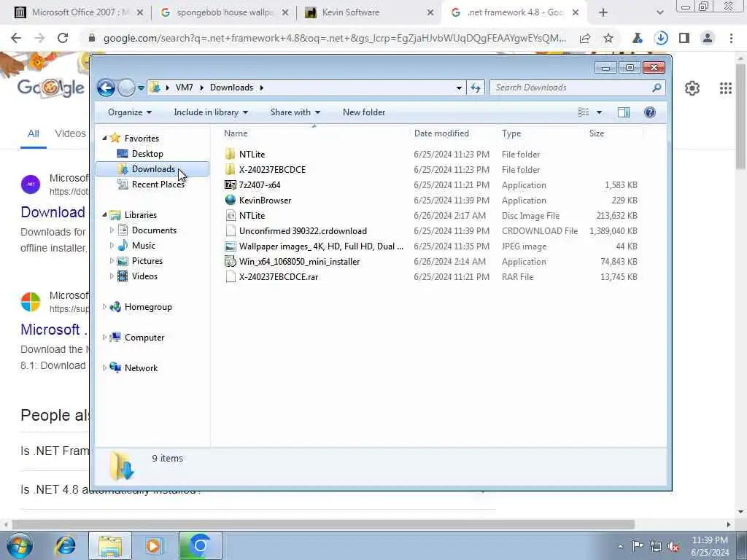747x560 pixels.
Task: Open the Share with menu
Action: (x=295, y=112)
